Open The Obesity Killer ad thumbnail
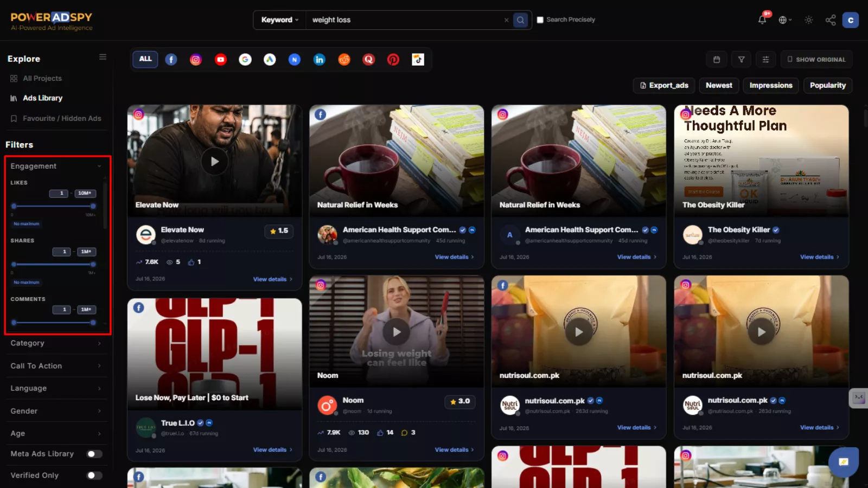Image resolution: width=868 pixels, height=488 pixels. [761, 160]
